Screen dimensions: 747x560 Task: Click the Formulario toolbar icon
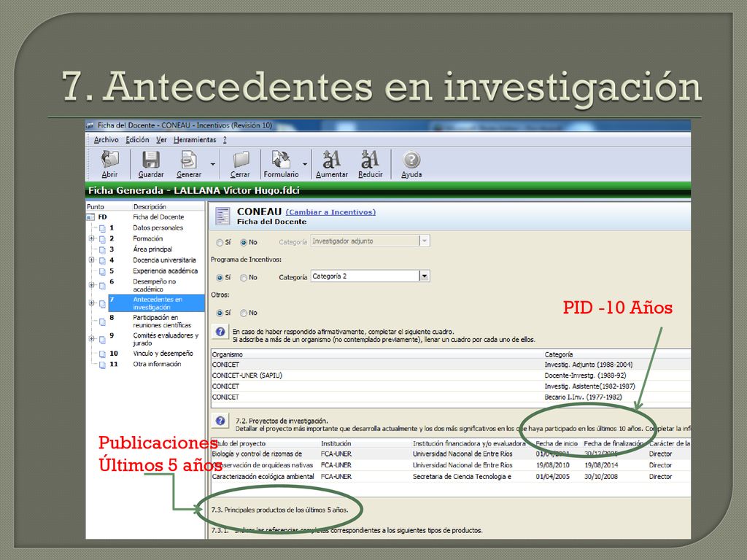pyautogui.click(x=281, y=160)
